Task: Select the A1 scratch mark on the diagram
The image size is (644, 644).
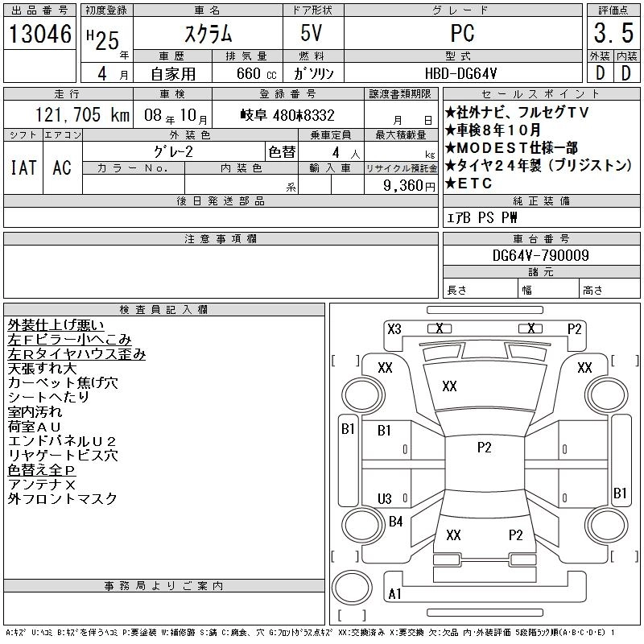Action: click(394, 594)
